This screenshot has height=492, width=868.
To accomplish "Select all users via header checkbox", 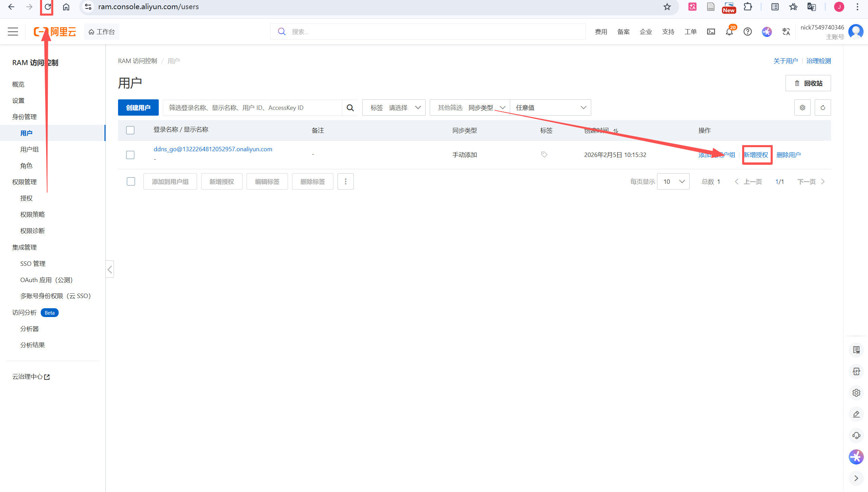I will [130, 130].
